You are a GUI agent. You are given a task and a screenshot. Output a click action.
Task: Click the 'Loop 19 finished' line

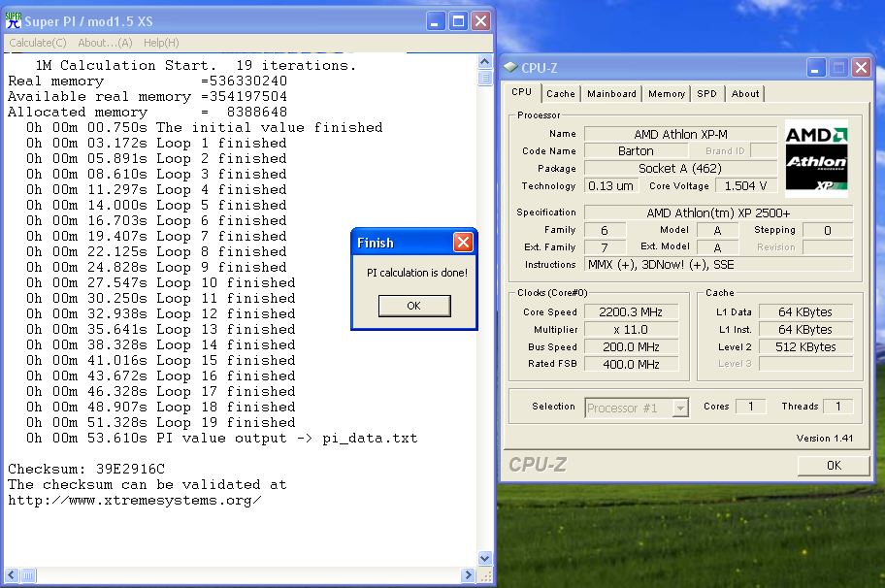coord(160,423)
